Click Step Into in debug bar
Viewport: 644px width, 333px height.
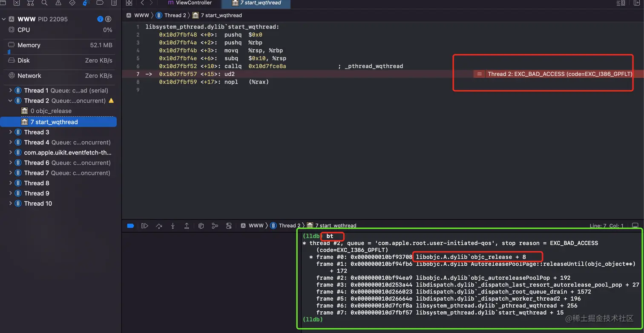173,226
